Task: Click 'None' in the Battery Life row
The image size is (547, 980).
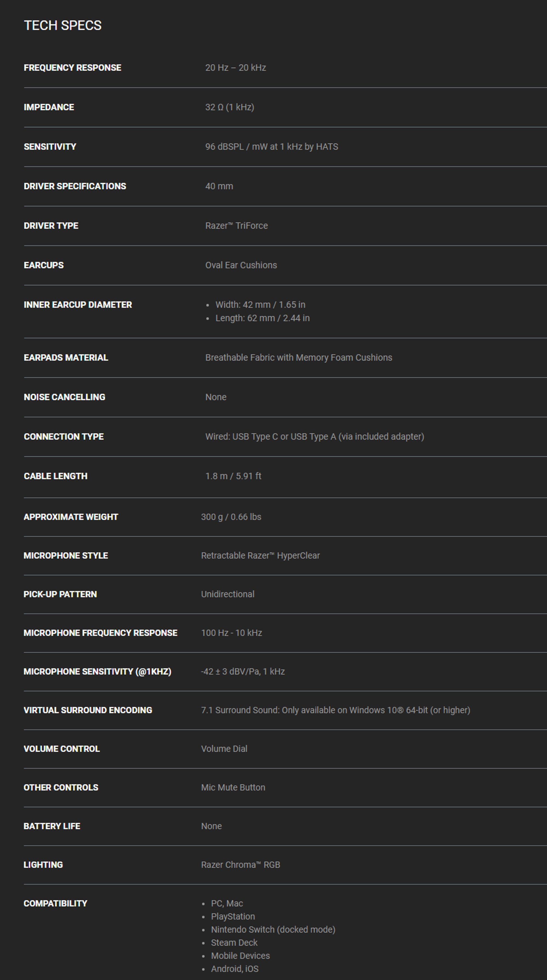Action: [211, 827]
